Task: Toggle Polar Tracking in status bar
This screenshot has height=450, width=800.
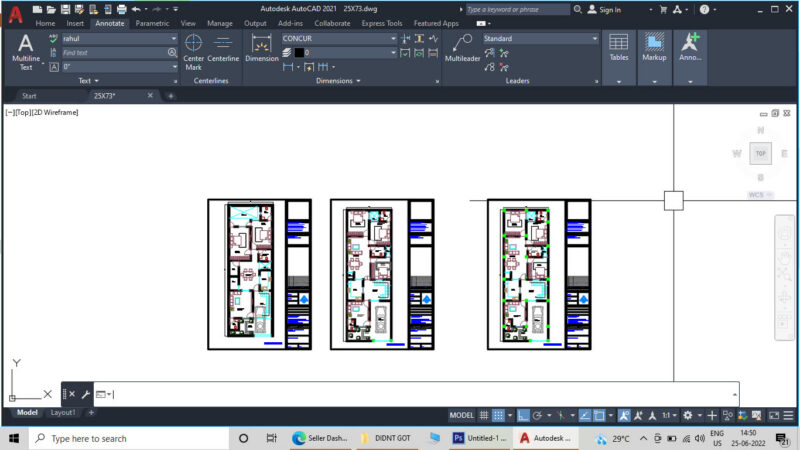Action: [x=537, y=415]
